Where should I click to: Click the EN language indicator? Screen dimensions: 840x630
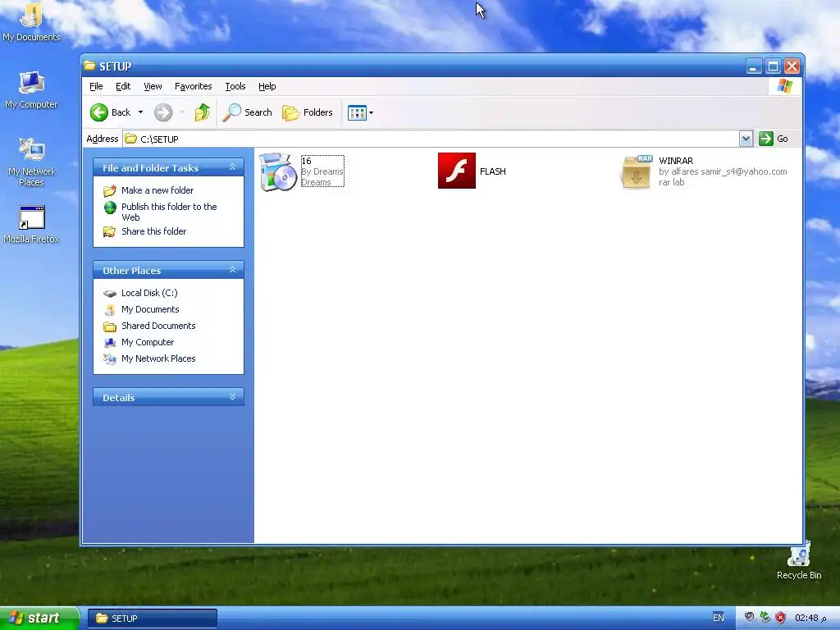718,618
